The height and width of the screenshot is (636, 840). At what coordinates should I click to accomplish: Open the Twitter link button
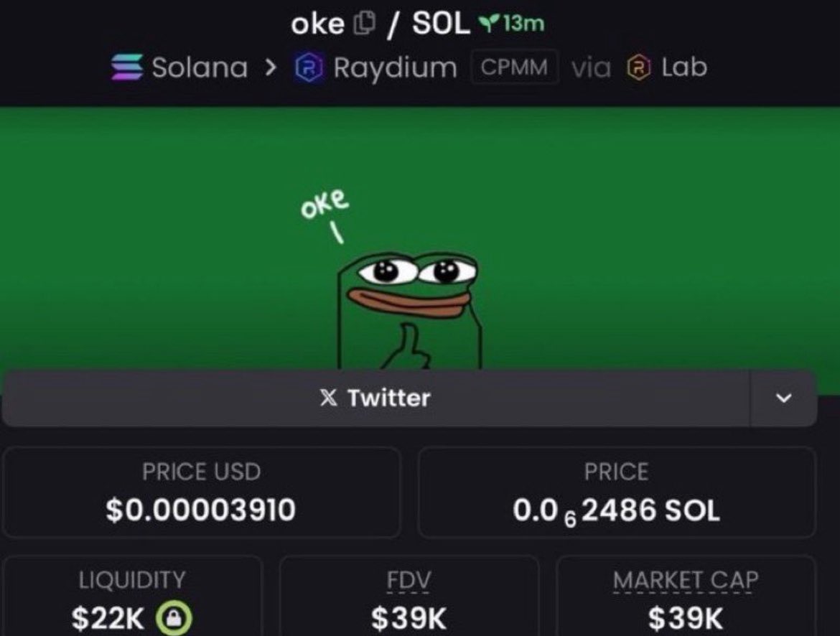point(375,398)
